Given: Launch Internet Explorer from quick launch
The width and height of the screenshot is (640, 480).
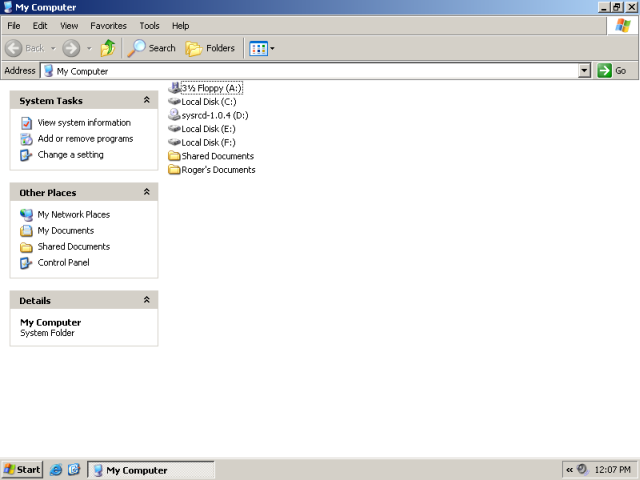Looking at the screenshot, I should 56,470.
